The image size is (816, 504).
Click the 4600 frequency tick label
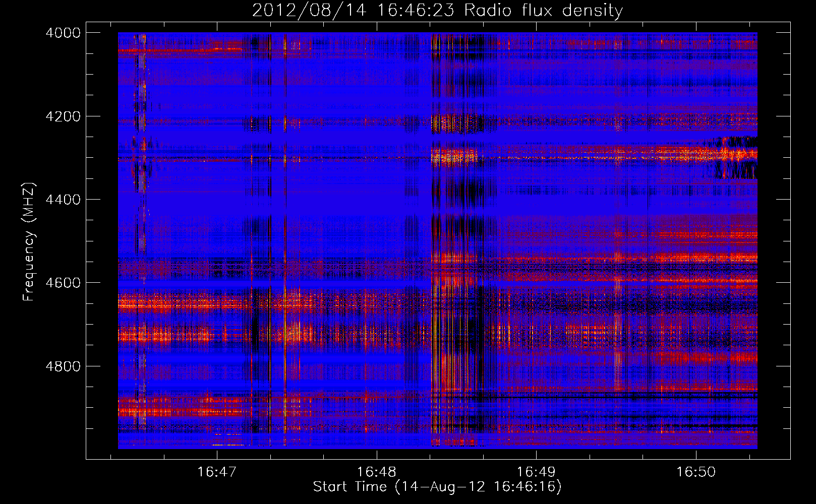pyautogui.click(x=63, y=283)
